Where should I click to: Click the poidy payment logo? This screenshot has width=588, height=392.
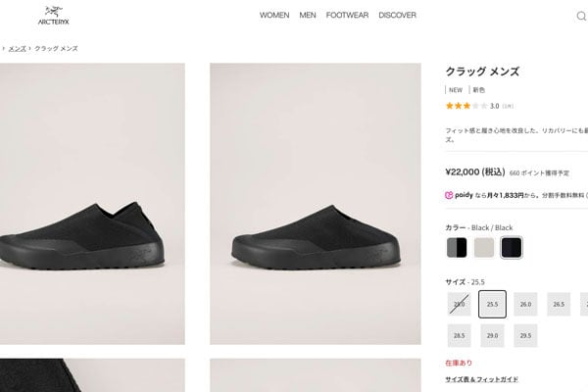(x=463, y=196)
